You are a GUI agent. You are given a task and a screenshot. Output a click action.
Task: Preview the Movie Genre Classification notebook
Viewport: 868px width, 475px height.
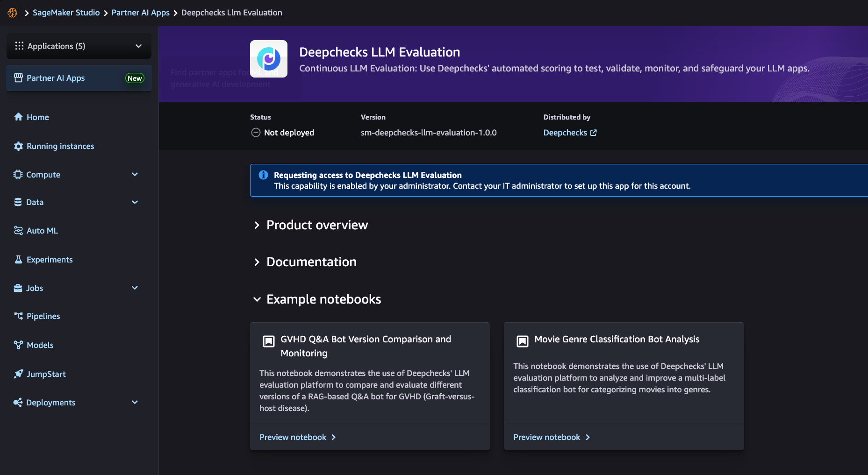pyautogui.click(x=552, y=437)
